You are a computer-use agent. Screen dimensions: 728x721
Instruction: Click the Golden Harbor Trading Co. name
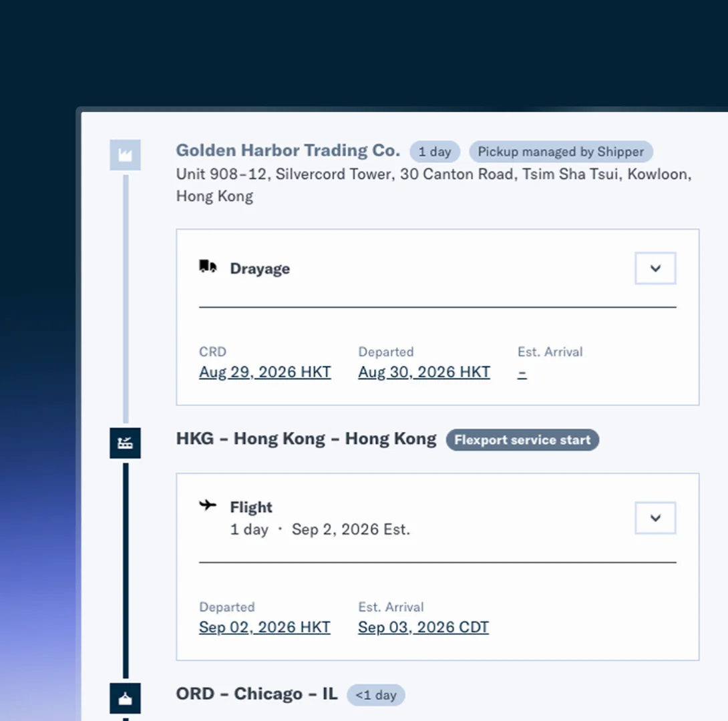[x=288, y=150]
